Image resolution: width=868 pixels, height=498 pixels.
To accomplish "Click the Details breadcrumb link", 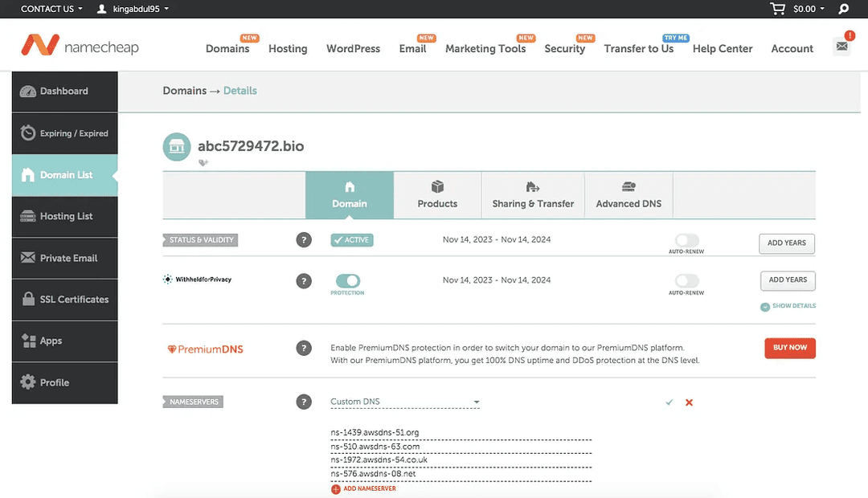I will (x=240, y=91).
